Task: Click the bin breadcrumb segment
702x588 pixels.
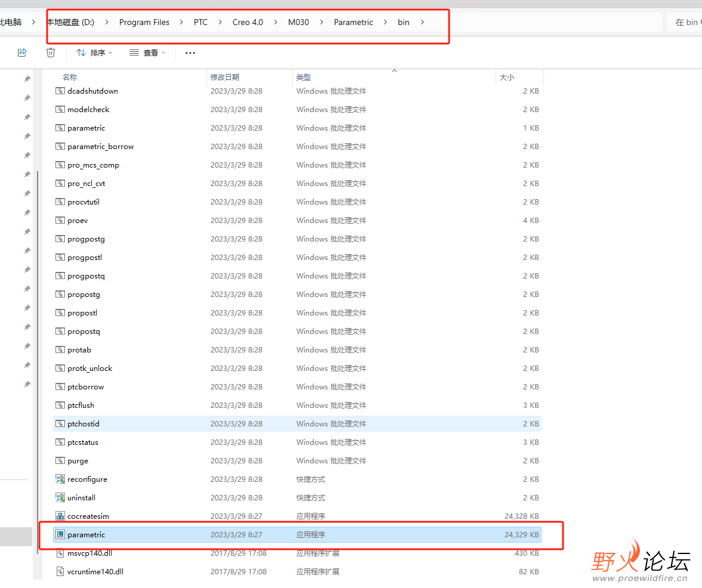Action: click(403, 23)
